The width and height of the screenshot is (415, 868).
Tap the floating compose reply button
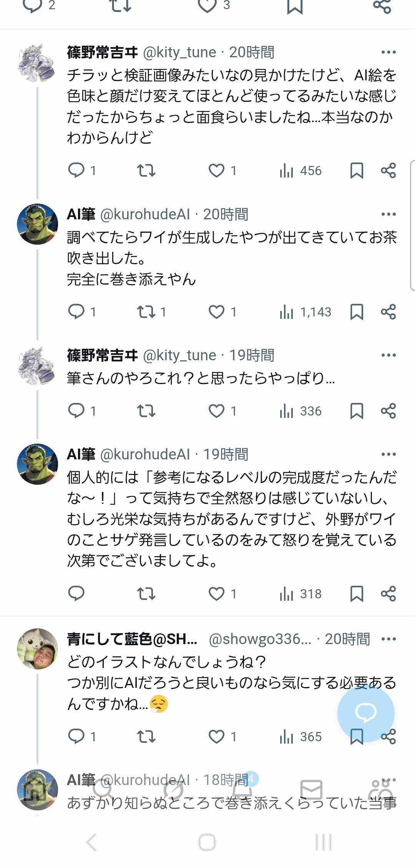click(365, 713)
